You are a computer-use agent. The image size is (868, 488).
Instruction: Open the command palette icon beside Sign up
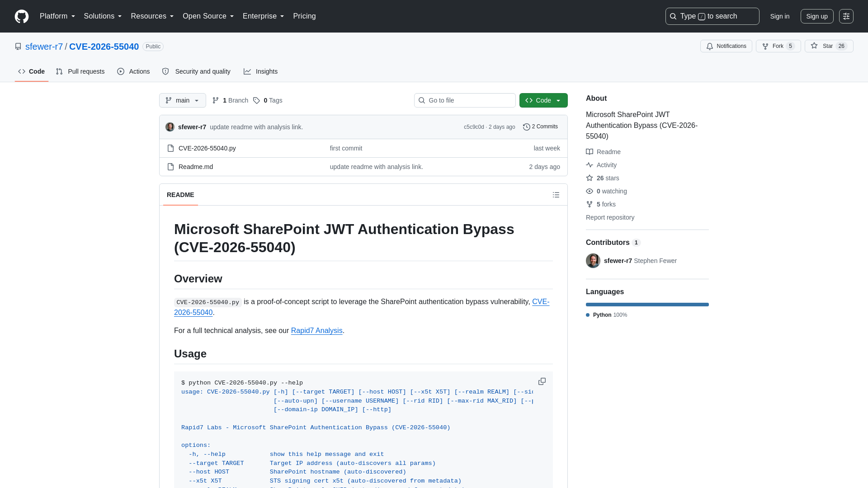(x=846, y=16)
